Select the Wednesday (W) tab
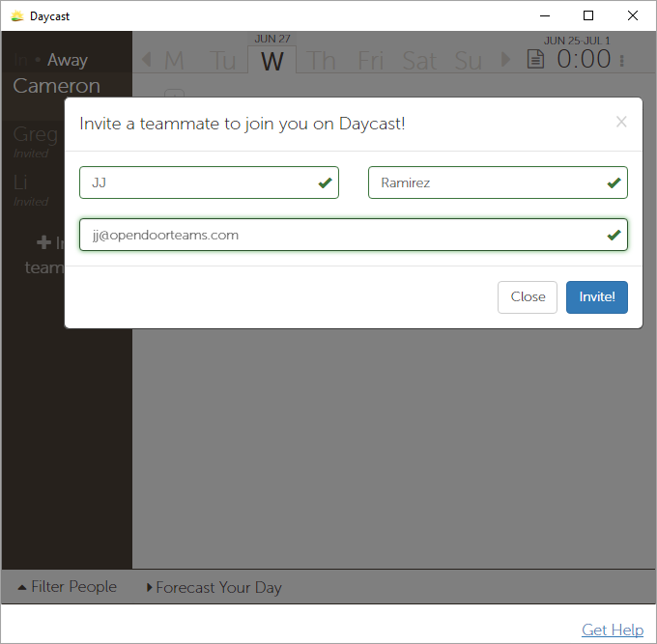Screen dimensions: 657x644 [x=272, y=60]
